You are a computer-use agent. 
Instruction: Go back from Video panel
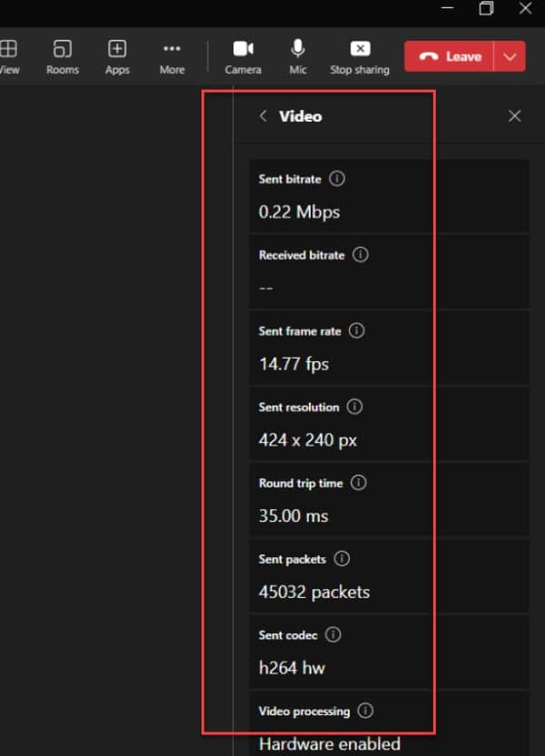(263, 116)
